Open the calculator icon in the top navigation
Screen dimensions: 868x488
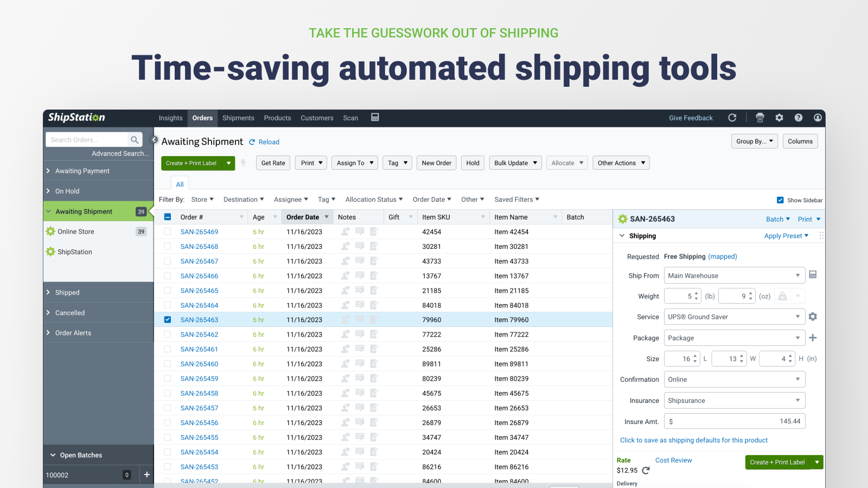[375, 117]
